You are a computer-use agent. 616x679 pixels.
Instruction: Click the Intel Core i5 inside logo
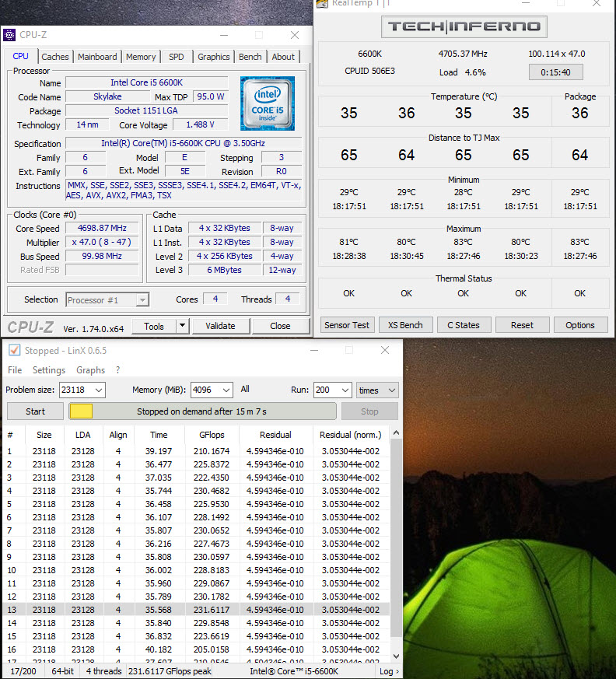point(268,103)
